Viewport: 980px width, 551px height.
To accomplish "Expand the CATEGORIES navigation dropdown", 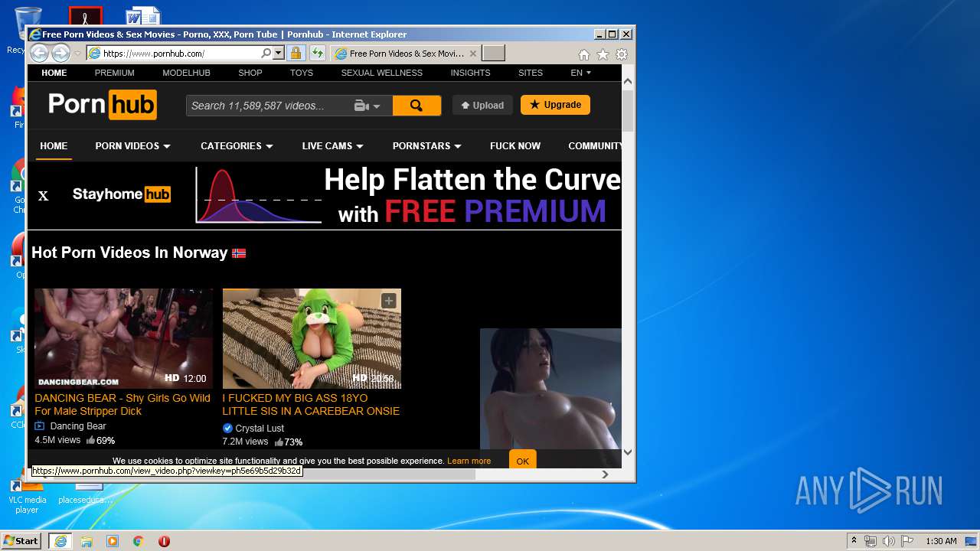I will click(x=237, y=145).
